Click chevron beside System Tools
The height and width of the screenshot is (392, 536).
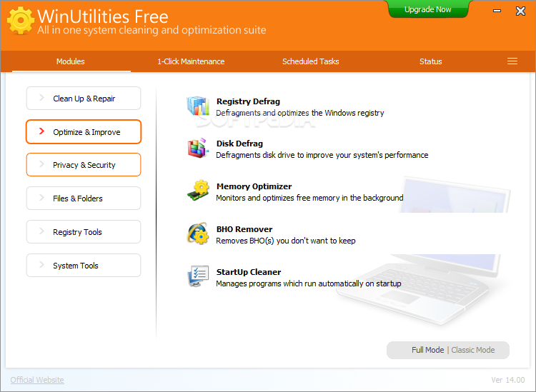tap(41, 265)
